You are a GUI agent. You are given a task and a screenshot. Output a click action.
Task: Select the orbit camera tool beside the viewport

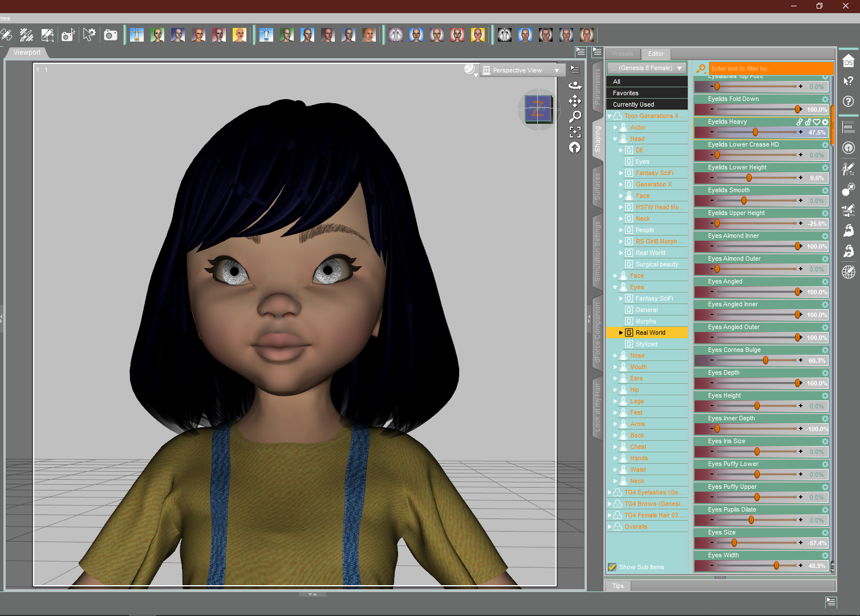pyautogui.click(x=575, y=86)
